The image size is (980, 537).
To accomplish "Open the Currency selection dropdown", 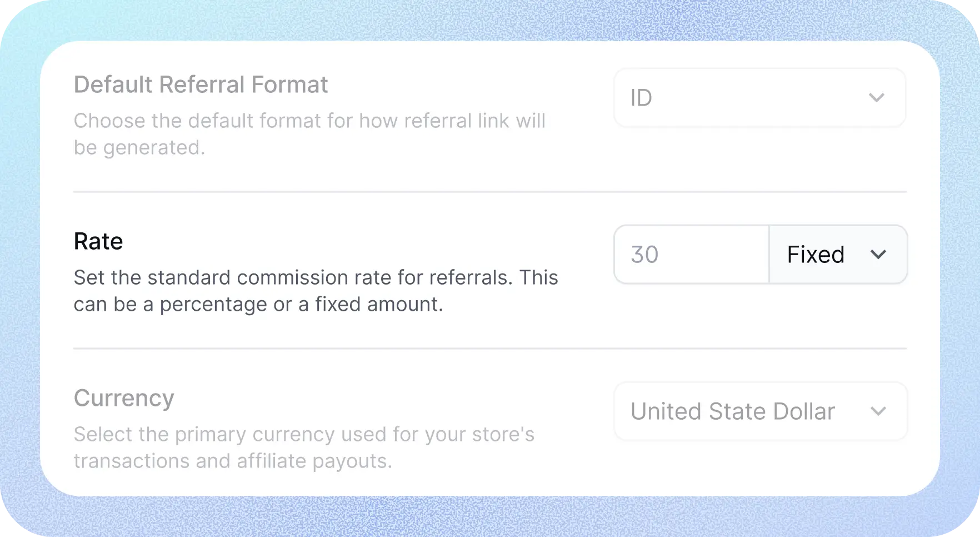I will tap(760, 411).
